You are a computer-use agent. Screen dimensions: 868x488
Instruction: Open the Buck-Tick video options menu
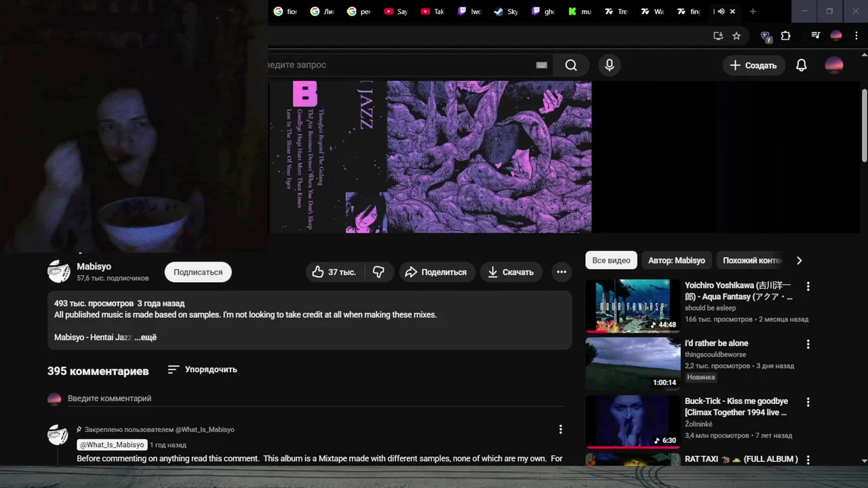tap(808, 402)
